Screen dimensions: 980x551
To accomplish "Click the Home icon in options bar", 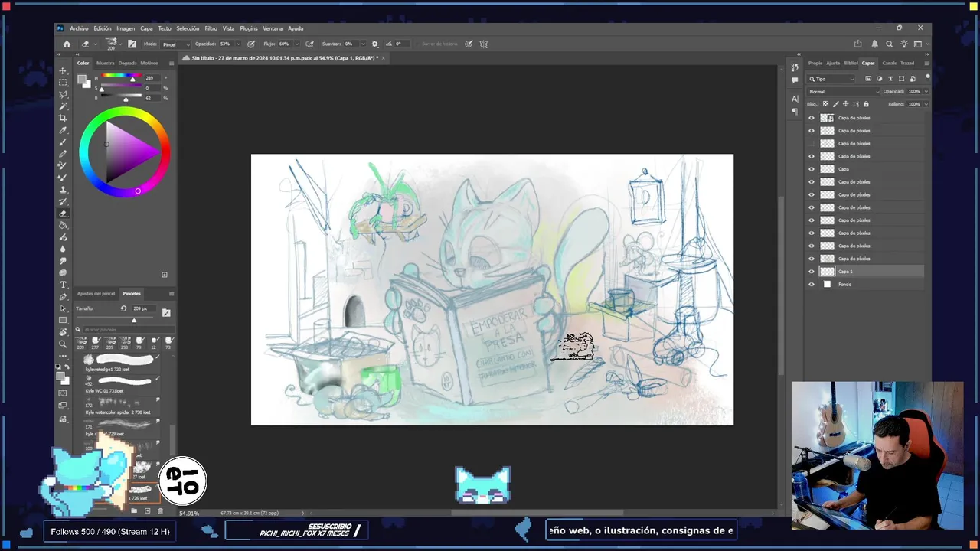I will 67,44.
